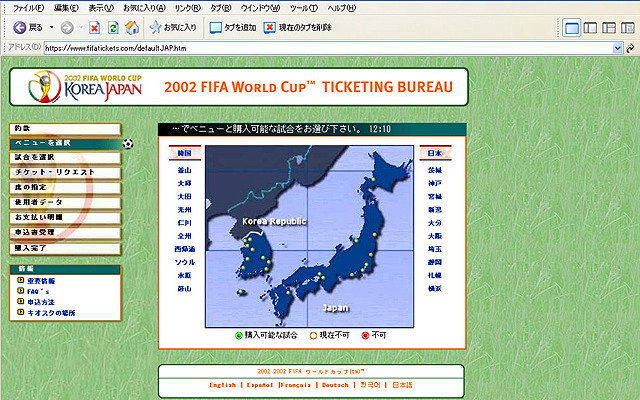Select the 神戸 venue link

(435, 183)
